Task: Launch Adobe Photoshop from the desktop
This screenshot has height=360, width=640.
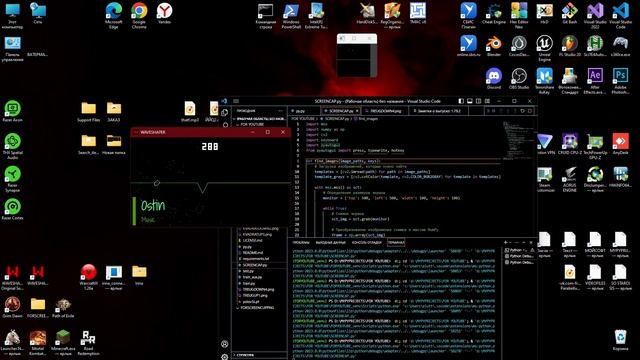Action: [x=620, y=81]
